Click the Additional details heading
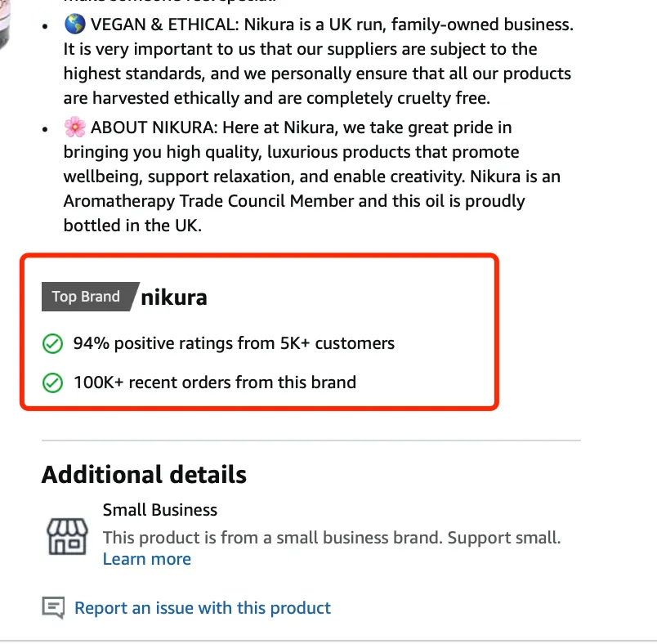The width and height of the screenshot is (657, 644). [x=144, y=475]
